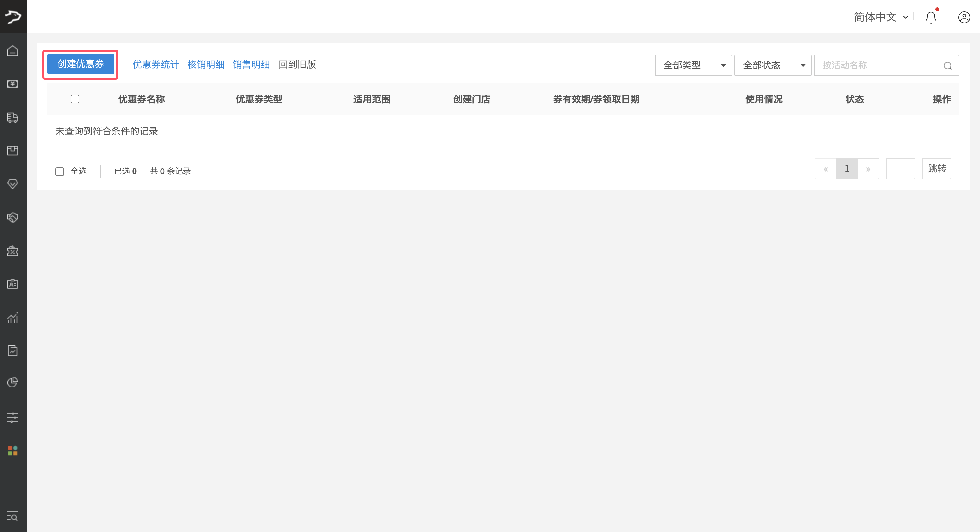980x532 pixels.
Task: Open the user account avatar icon
Action: coord(964,17)
